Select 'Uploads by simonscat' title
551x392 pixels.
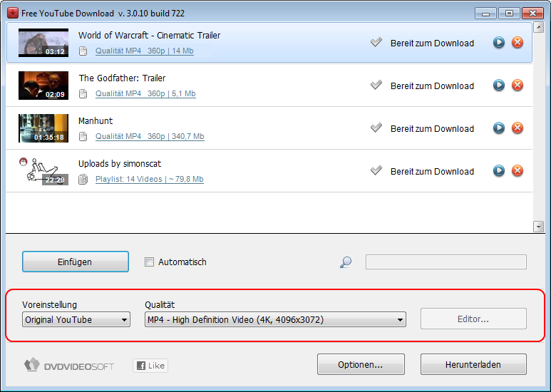coord(120,164)
